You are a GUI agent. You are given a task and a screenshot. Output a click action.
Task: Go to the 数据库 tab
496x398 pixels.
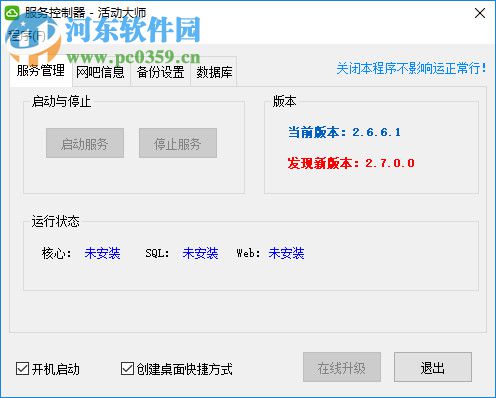click(x=214, y=72)
